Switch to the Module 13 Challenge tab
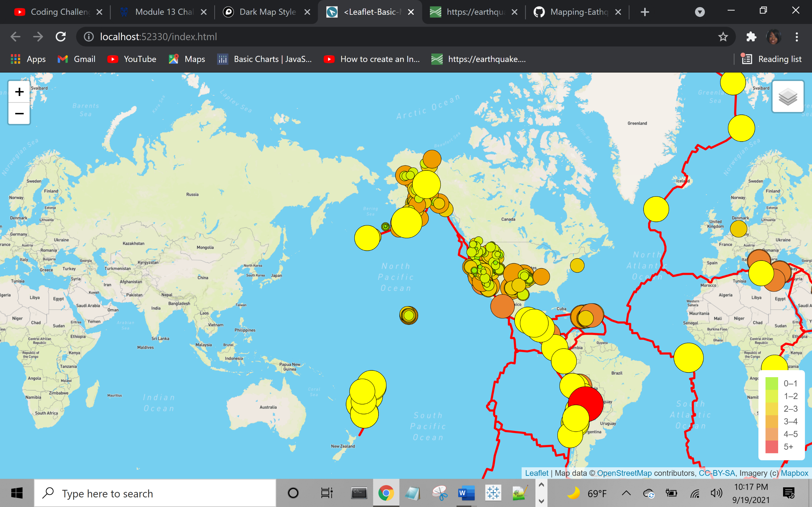The width and height of the screenshot is (812, 507). tap(163, 12)
